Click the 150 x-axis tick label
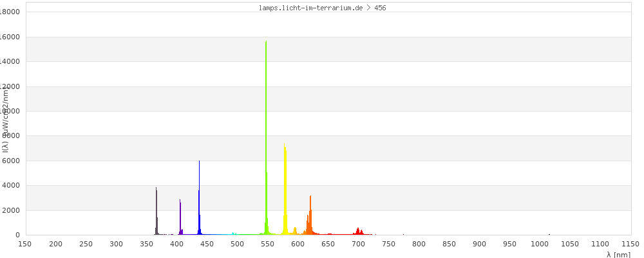The height and width of the screenshot is (258, 644). pyautogui.click(x=25, y=244)
